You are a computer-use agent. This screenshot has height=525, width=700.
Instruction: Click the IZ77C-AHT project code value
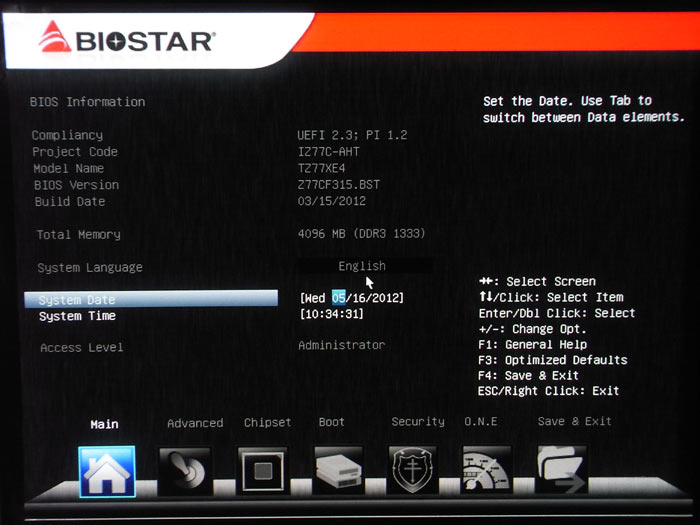coord(329,151)
